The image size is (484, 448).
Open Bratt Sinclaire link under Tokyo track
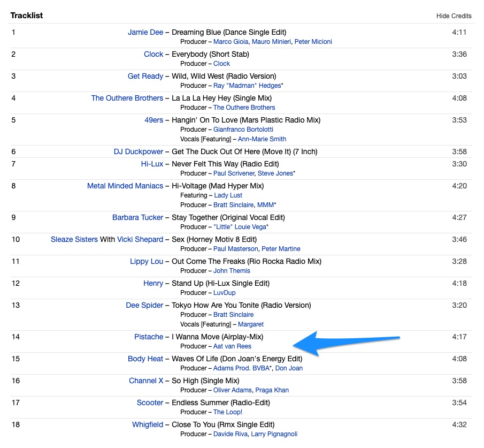[x=233, y=315]
